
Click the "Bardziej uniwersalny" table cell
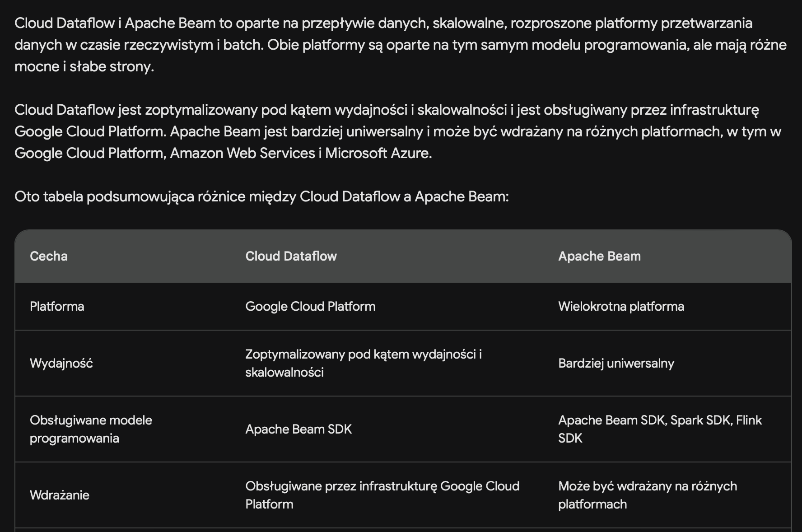[x=616, y=363]
